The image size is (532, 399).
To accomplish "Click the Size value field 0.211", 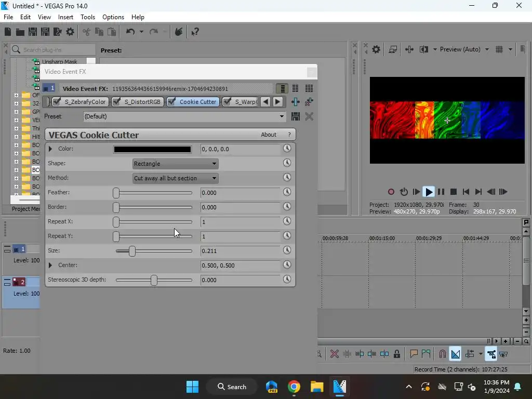I will click(240, 251).
